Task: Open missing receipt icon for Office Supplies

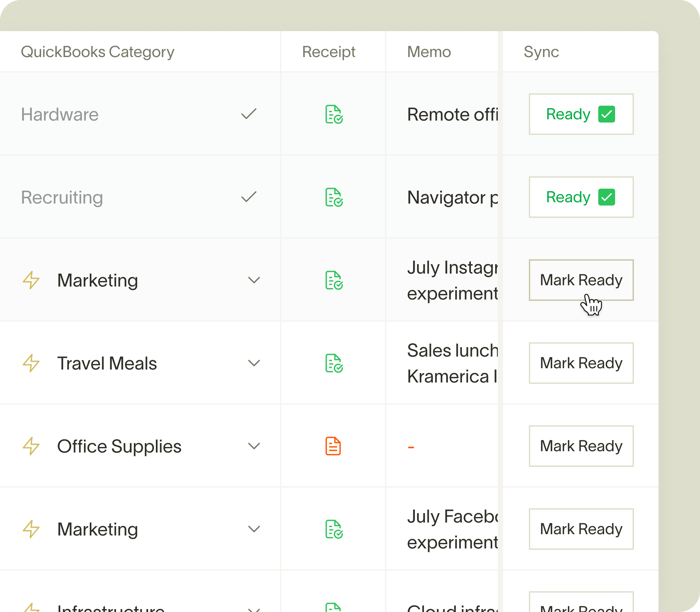Action: (x=333, y=446)
